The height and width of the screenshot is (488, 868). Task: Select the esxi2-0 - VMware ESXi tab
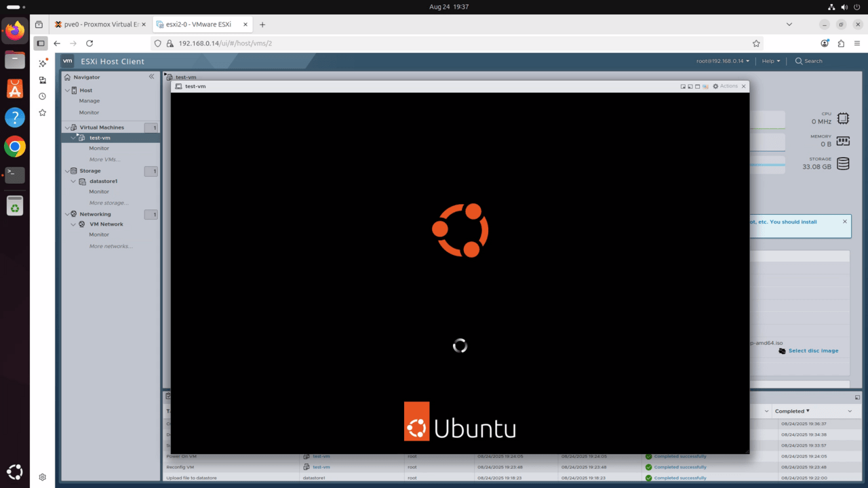tap(201, 24)
